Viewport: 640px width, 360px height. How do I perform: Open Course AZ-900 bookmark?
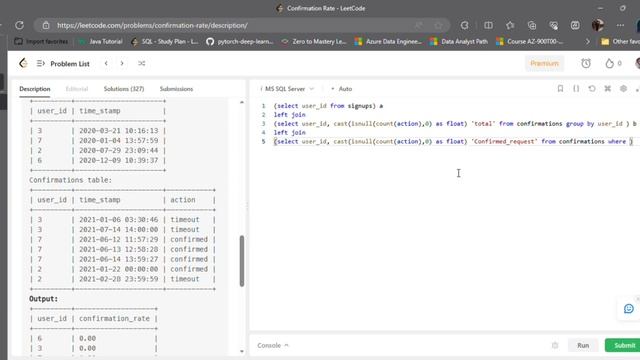pyautogui.click(x=529, y=41)
